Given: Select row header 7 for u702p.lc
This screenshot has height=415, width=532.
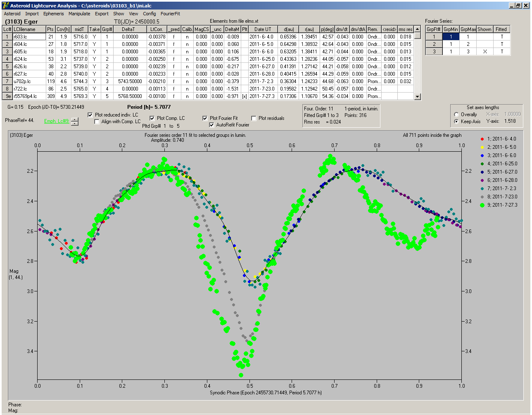Looking at the screenshot, I should click(x=7, y=81).
